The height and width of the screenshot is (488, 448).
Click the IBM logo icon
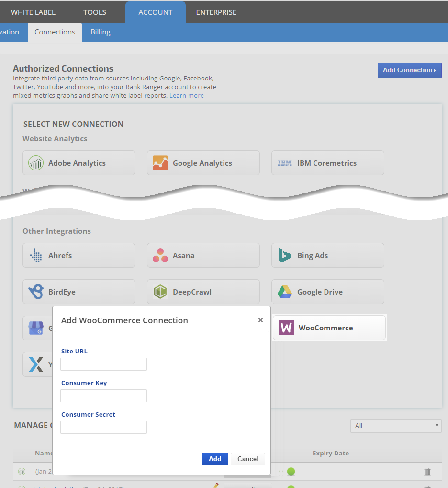pos(285,163)
